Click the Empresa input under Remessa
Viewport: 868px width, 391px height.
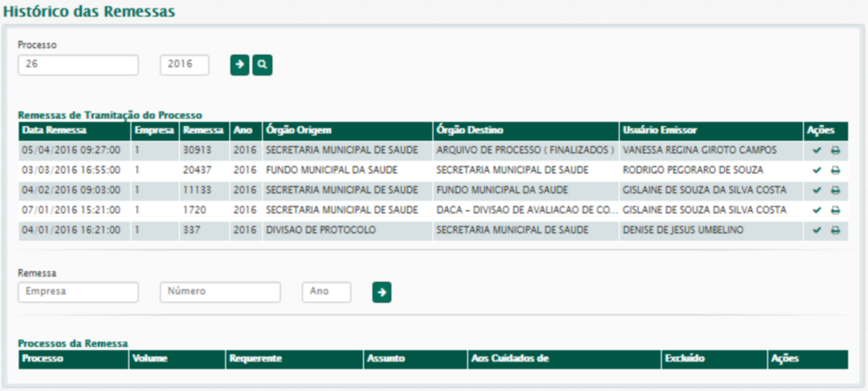tap(78, 292)
